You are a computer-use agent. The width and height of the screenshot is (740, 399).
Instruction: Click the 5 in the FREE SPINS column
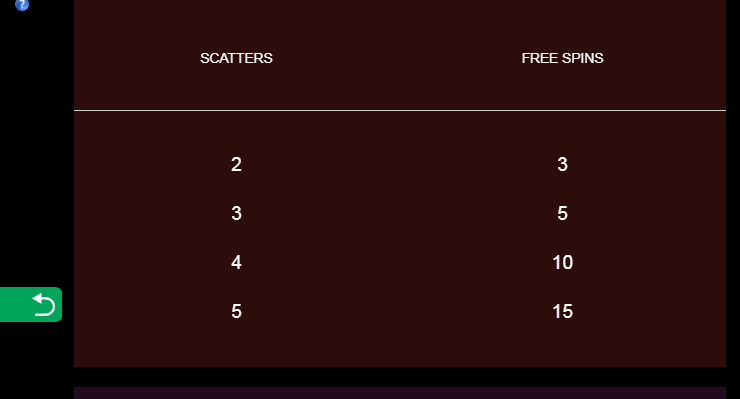pyautogui.click(x=562, y=213)
